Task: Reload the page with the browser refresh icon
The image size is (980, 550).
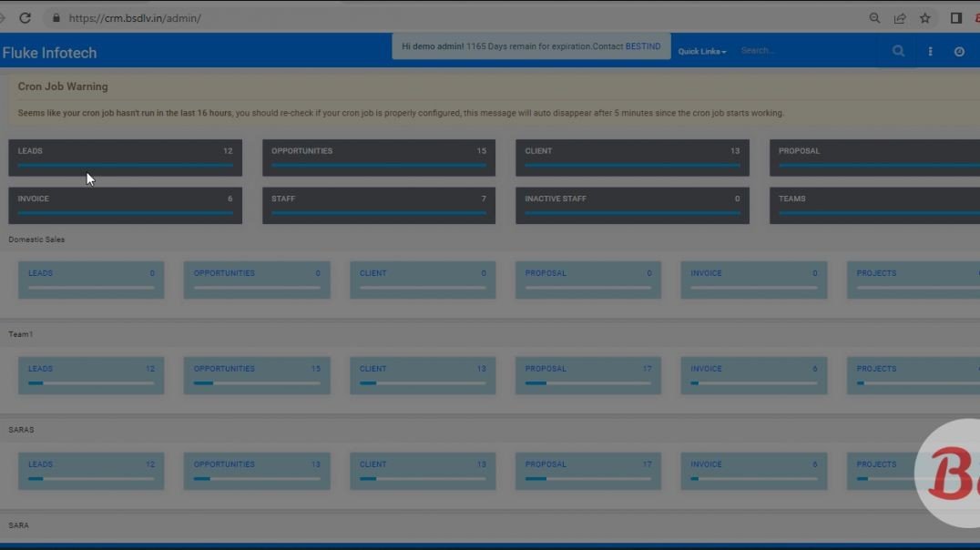Action: 26,17
